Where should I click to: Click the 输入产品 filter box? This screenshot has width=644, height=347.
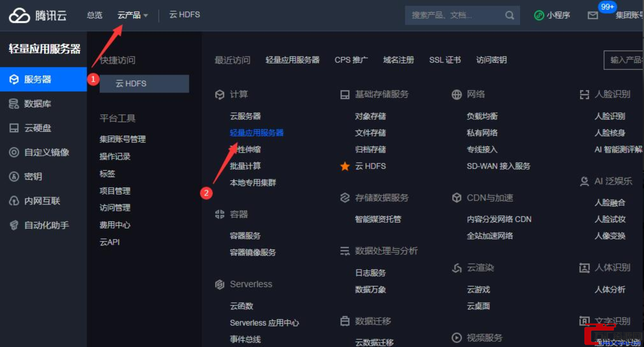[x=624, y=60]
